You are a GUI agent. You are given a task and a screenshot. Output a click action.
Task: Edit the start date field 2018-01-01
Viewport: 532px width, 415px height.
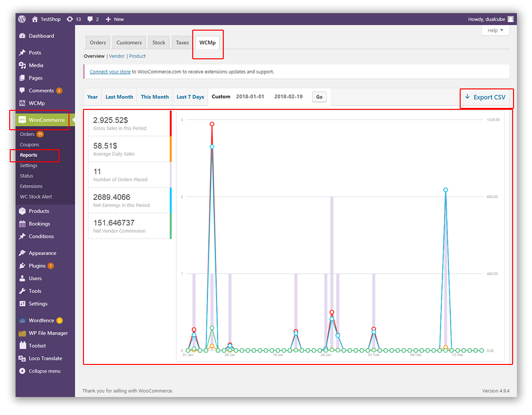pyautogui.click(x=250, y=96)
